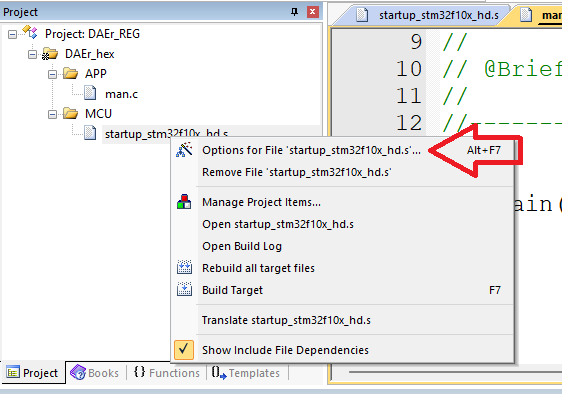Click line number 12 in editor gutter

tap(409, 123)
